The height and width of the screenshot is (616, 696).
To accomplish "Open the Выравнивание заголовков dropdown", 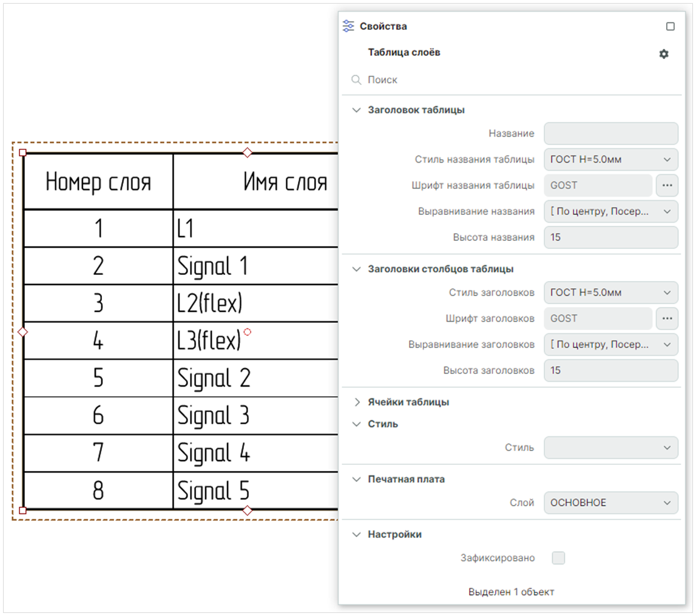I will 610,344.
